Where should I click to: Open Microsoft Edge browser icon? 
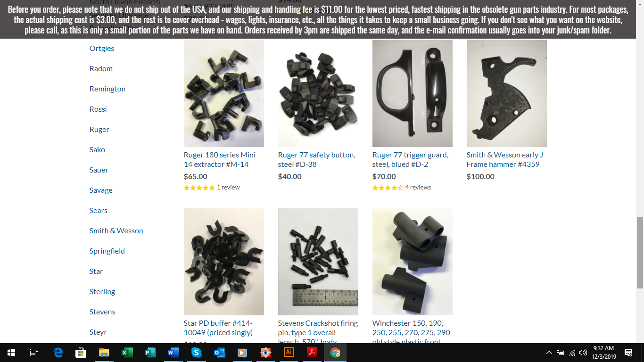coord(58,353)
